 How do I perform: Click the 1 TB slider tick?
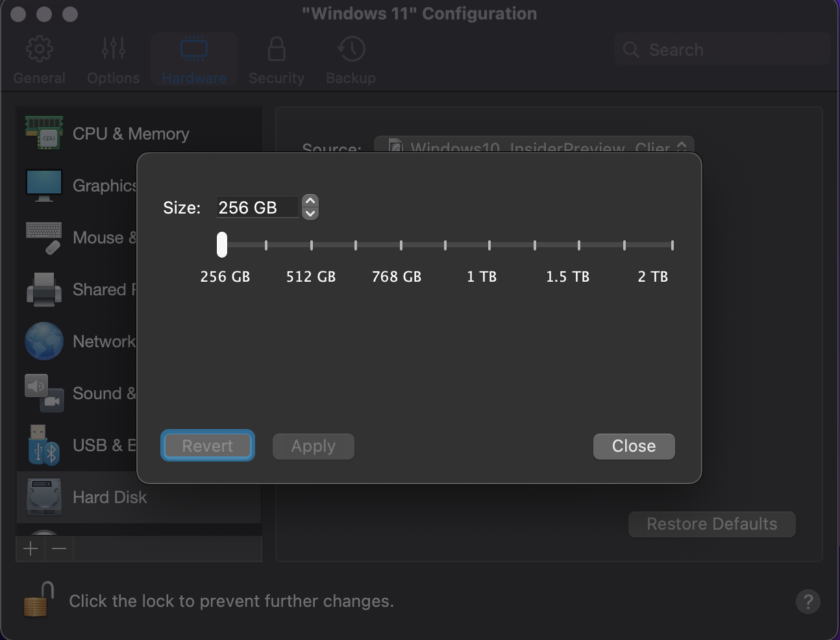pos(489,245)
